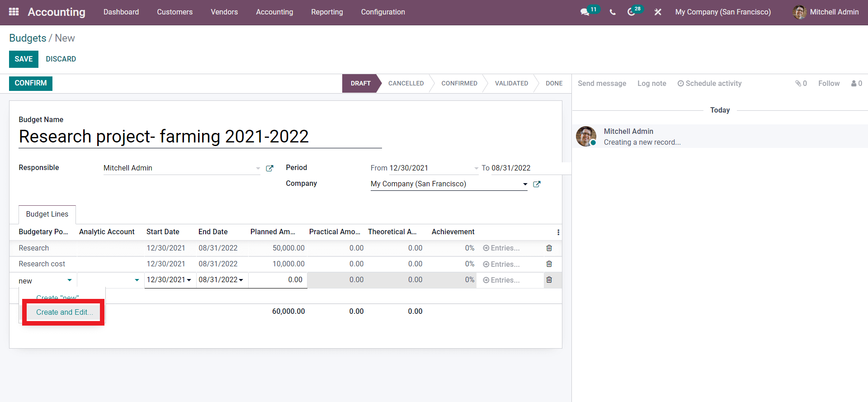Expand the Budgetary Position dropdown arrow

pyautogui.click(x=70, y=280)
